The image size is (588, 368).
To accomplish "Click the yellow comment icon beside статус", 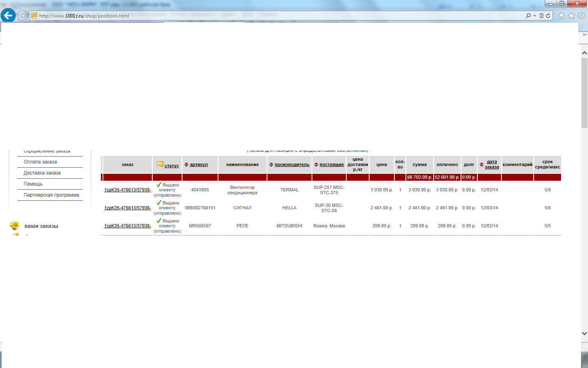I will tap(160, 164).
